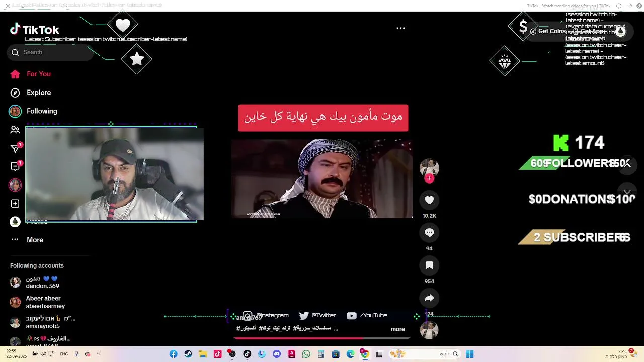
Task: Pause the playing TikTok video
Action: pos(322,178)
